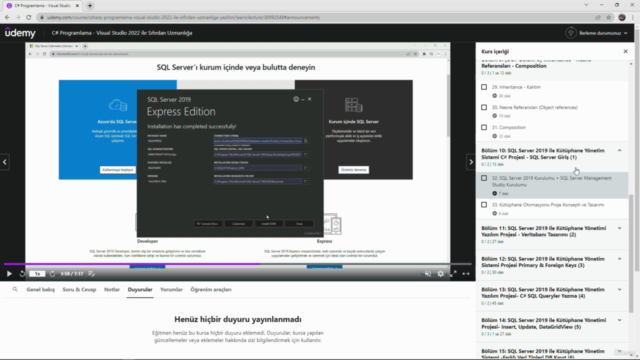Image resolution: width=640 pixels, height=360 pixels.
Task: Close the Kurs içeriği panel
Action: pos(625,51)
